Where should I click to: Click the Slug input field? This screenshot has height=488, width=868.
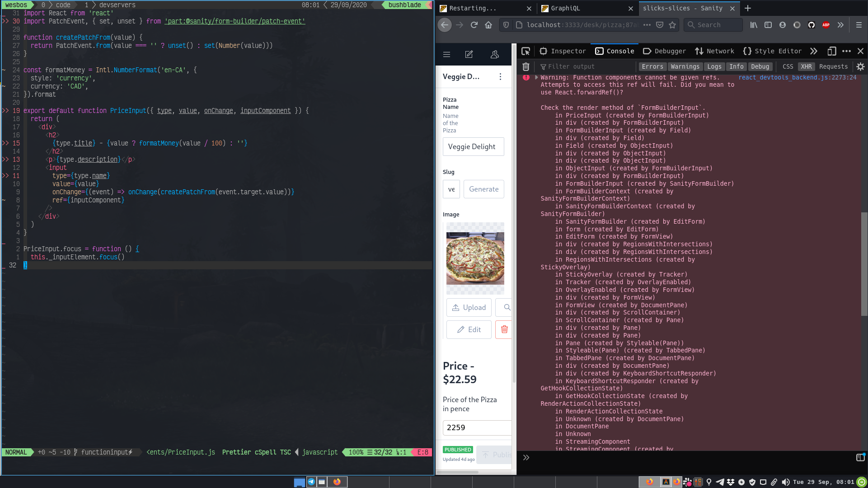pyautogui.click(x=451, y=189)
